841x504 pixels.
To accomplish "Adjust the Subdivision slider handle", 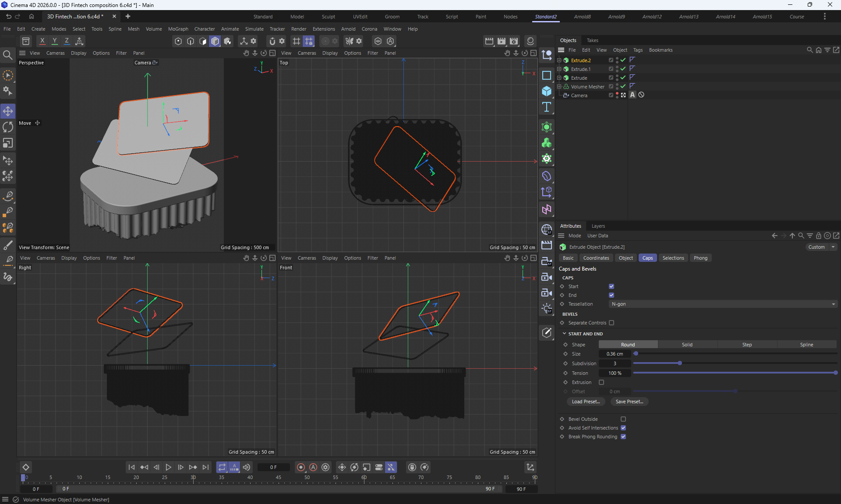I will coord(679,363).
